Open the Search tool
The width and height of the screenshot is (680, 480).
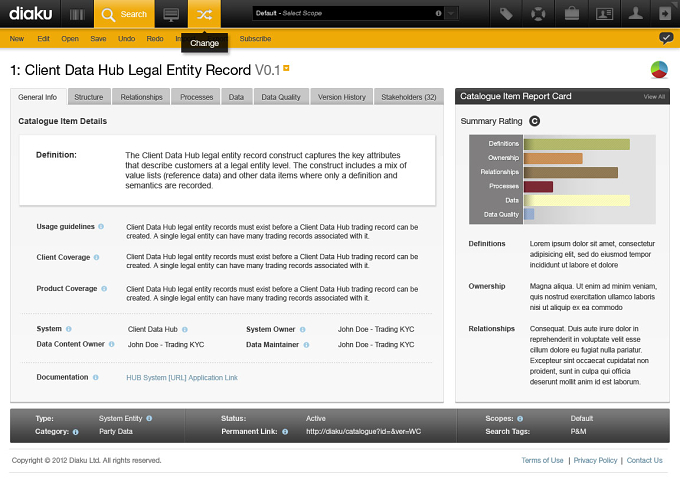pyautogui.click(x=124, y=14)
